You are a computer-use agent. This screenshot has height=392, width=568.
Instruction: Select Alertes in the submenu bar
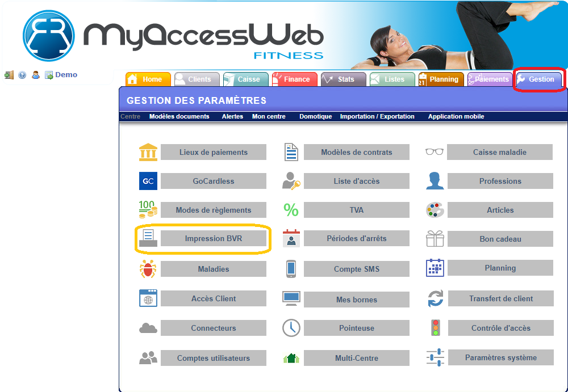click(x=232, y=116)
